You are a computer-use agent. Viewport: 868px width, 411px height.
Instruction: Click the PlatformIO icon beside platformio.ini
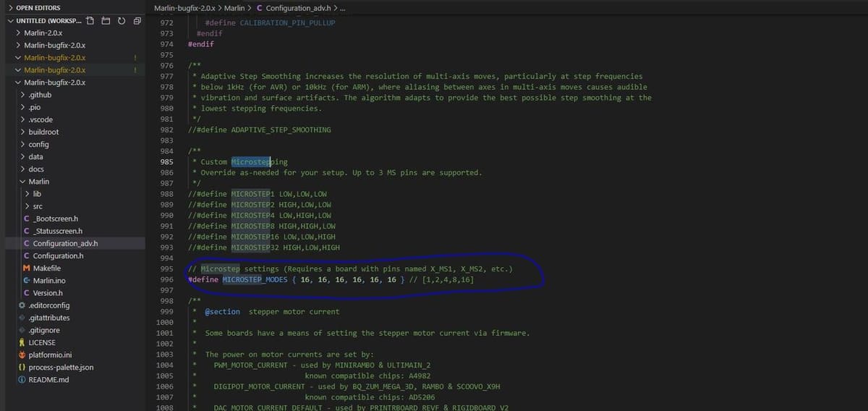(x=22, y=355)
